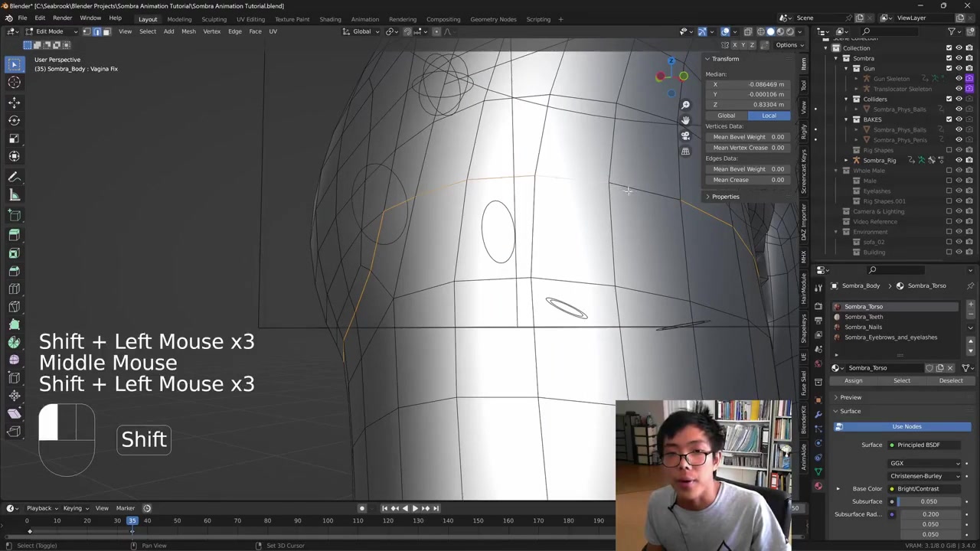Select the Sombra_Teeth material slot

[x=864, y=317]
